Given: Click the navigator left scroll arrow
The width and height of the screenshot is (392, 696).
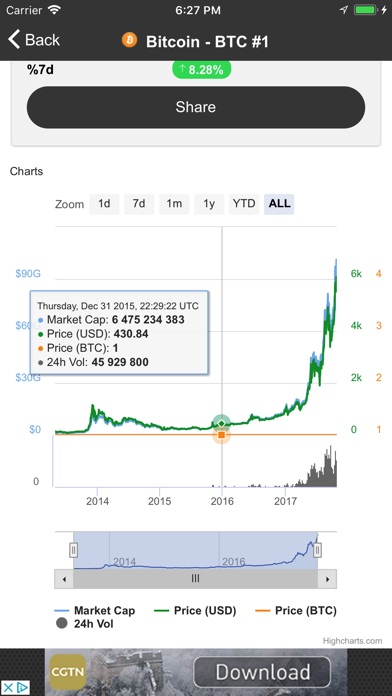Looking at the screenshot, I should click(64, 579).
